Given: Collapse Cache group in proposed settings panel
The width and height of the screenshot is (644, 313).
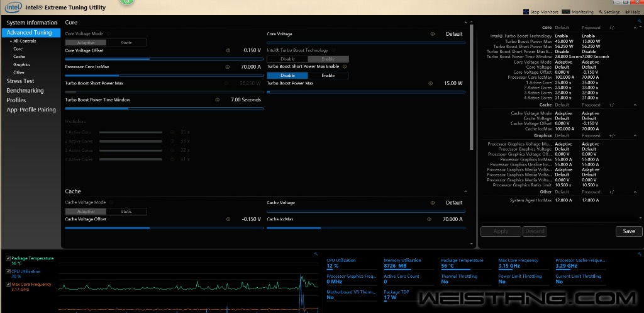Looking at the screenshot, I should point(635,105).
